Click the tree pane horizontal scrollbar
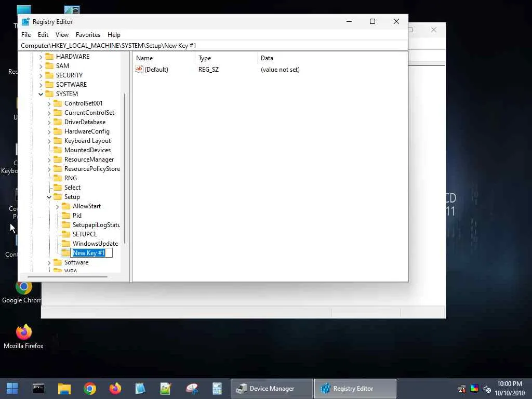Viewport: 532px width, 399px height. pos(68,277)
